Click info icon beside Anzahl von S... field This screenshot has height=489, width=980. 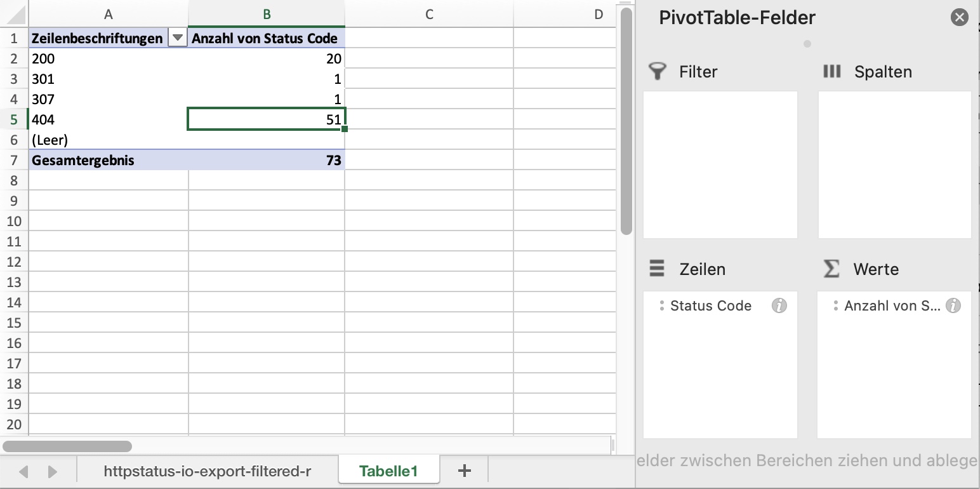(x=953, y=305)
